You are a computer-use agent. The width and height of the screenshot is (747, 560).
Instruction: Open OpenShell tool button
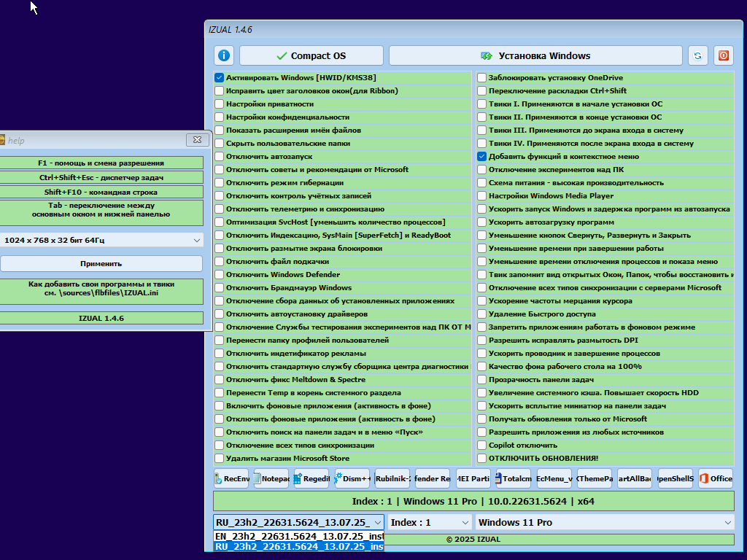[675, 478]
